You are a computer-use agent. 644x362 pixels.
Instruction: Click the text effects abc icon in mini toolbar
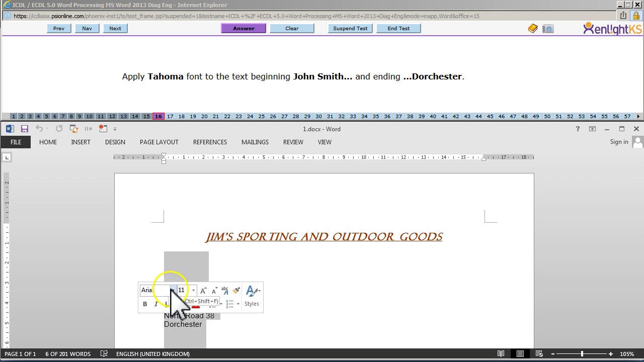[225, 291]
